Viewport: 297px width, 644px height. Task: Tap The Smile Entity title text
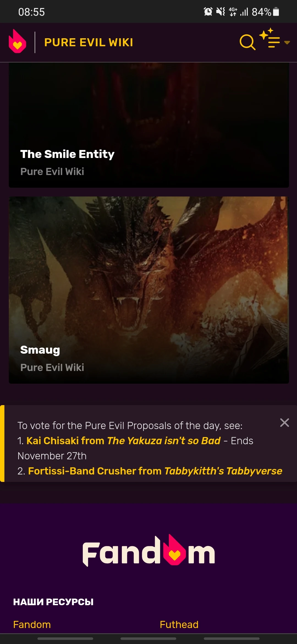click(x=67, y=154)
